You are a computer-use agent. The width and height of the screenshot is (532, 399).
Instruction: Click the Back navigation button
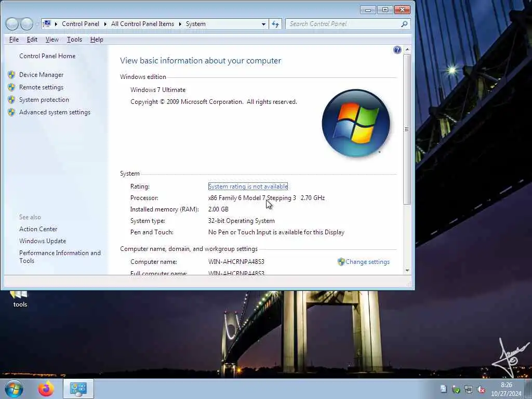pyautogui.click(x=12, y=24)
